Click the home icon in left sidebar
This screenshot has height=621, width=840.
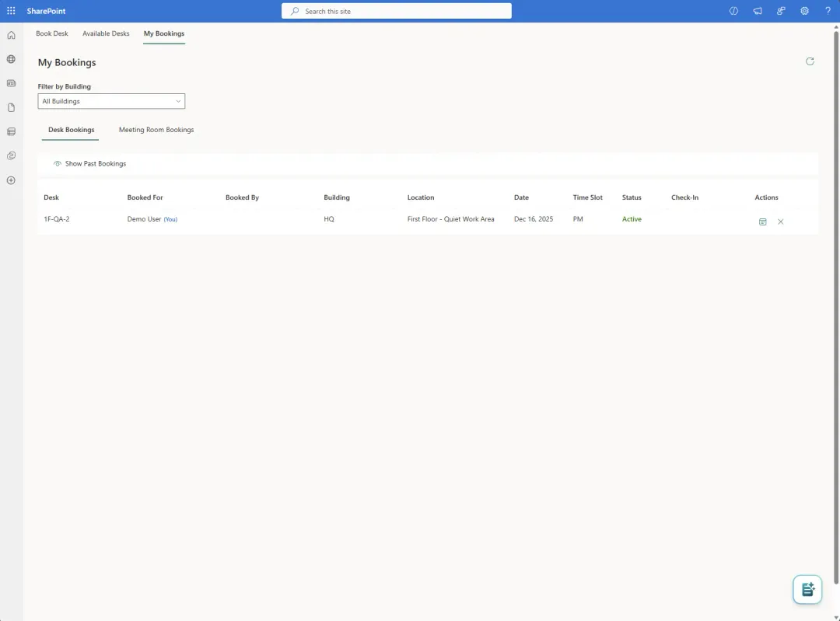tap(11, 34)
